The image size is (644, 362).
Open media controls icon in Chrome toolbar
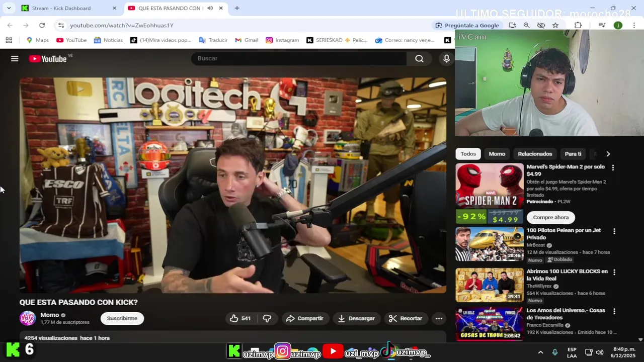602,25
